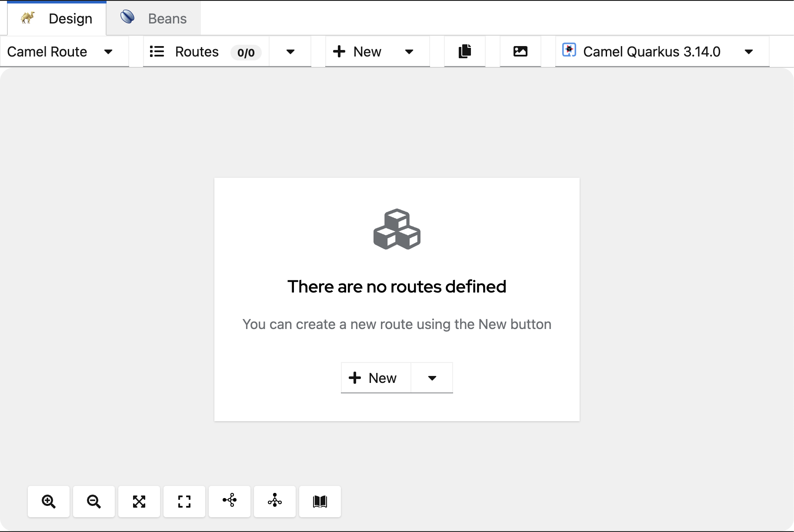Open the Camel Quarkus 3.14.0 runtime selector
The image size is (794, 532).
point(661,52)
